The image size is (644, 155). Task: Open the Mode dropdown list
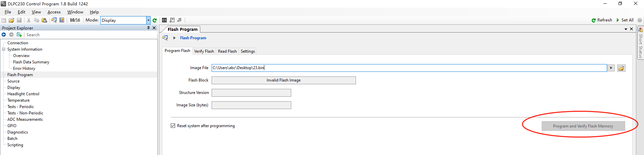(148, 20)
